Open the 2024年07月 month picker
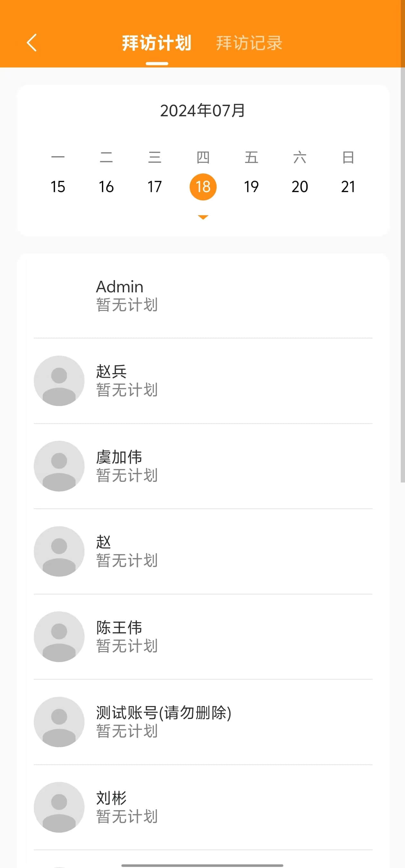The height and width of the screenshot is (868, 405). [x=202, y=111]
